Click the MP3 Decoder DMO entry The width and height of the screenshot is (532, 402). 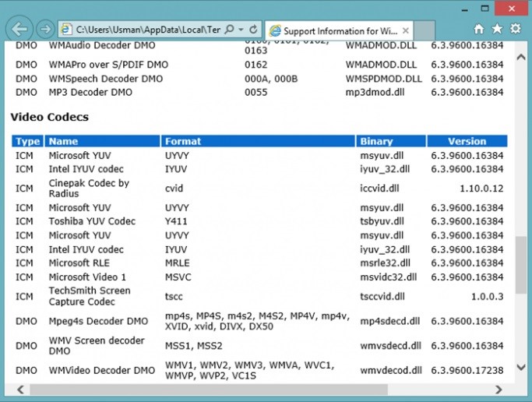click(90, 92)
